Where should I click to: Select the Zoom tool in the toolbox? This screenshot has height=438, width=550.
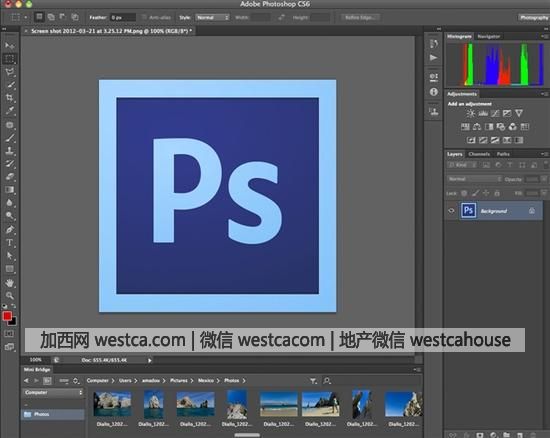(9, 296)
